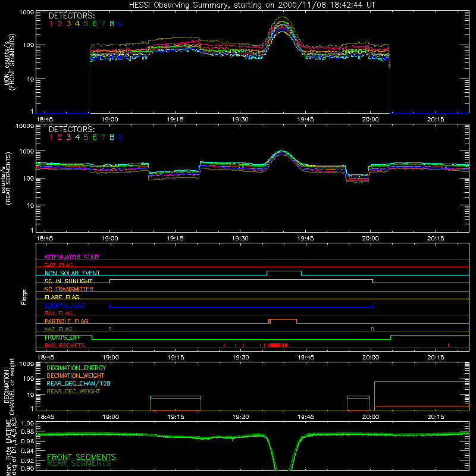Select the ATTENUATOR_STATE flag label

click(72, 257)
